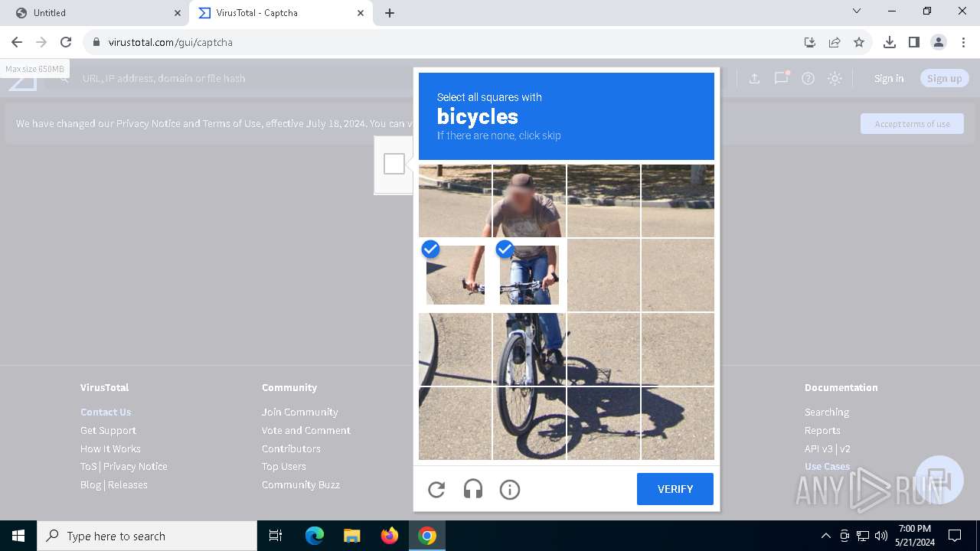The image size is (980, 551).
Task: Bookmark this page with star icon
Action: tap(859, 42)
